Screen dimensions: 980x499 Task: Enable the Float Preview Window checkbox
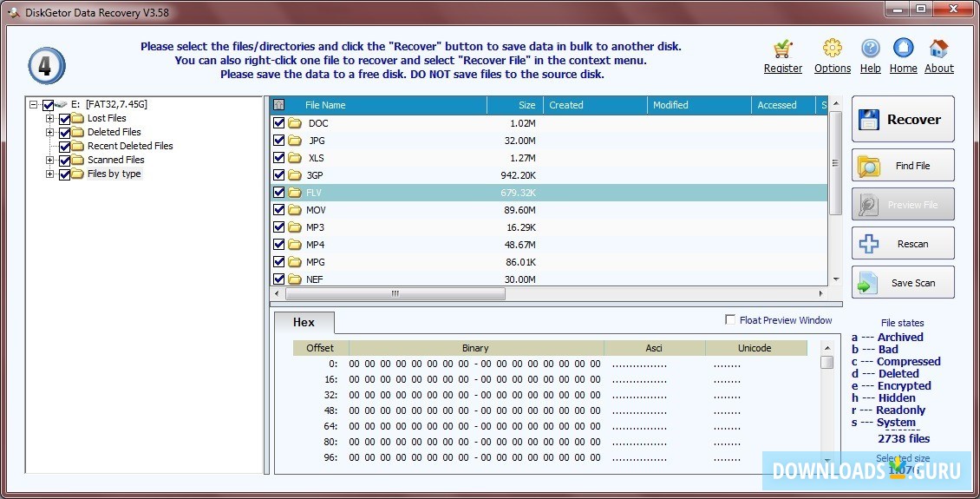[730, 320]
